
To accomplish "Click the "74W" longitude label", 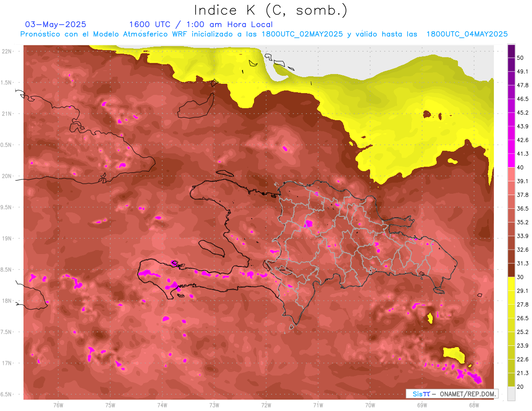I will click(x=162, y=405).
